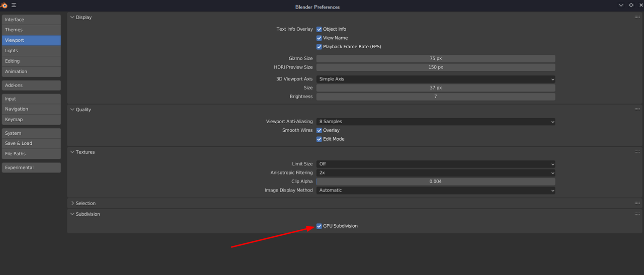Screen dimensions: 644x275
Task: Click the Gizmo Size slider
Action: (x=436, y=59)
